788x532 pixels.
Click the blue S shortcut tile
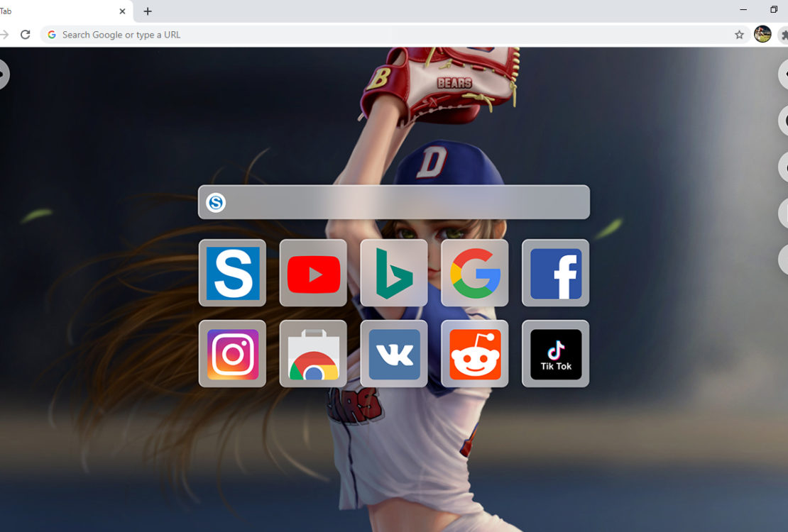[x=232, y=273]
